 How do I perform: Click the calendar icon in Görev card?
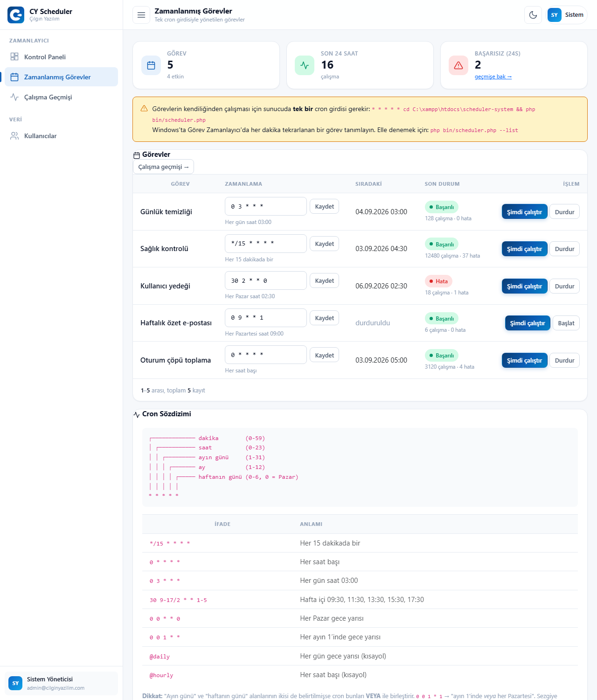151,65
